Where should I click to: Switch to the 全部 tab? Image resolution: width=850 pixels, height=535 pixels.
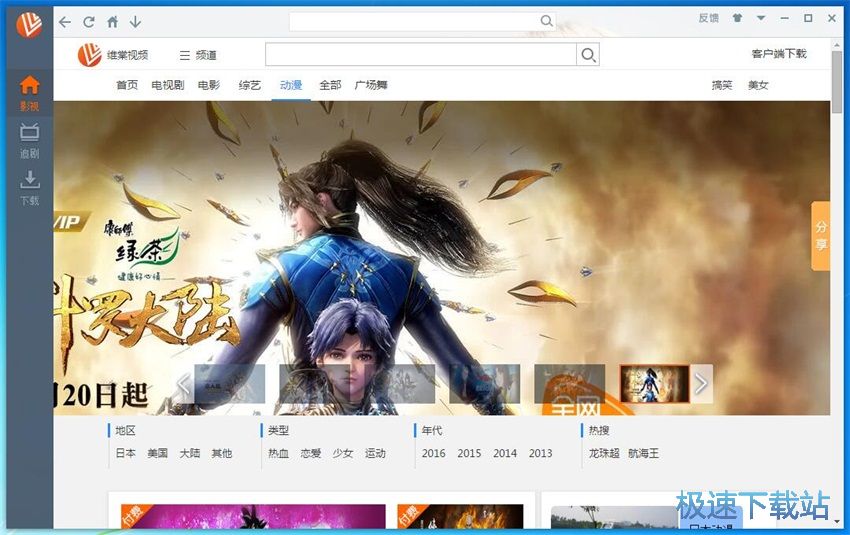330,85
